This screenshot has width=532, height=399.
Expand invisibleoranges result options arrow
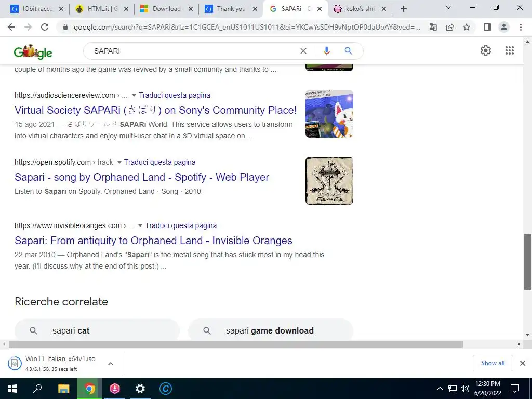click(140, 226)
